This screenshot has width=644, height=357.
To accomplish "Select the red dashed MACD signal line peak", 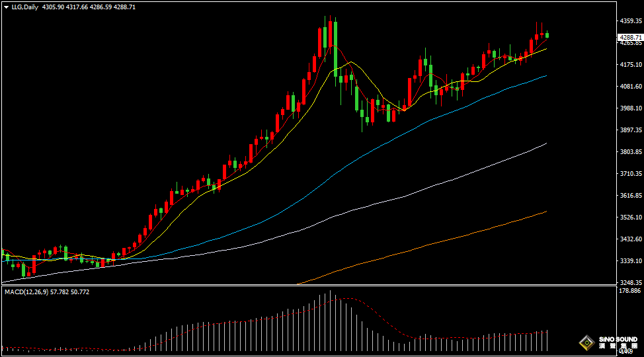I will (x=344, y=299).
